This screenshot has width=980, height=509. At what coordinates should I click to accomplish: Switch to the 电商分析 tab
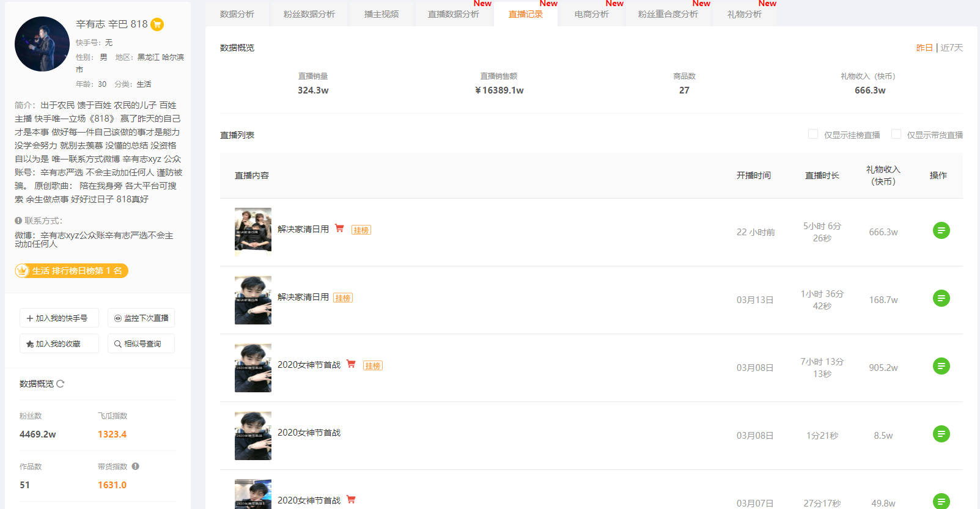point(591,14)
